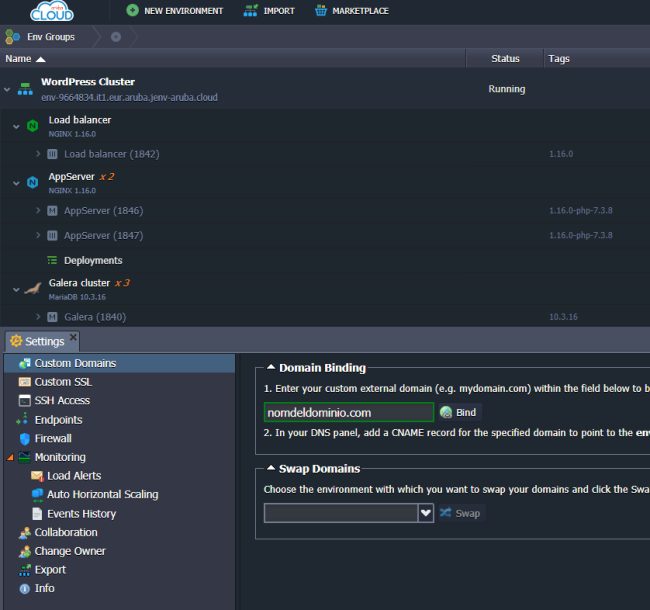This screenshot has width=650, height=610.
Task: Click the AppServer (1847) node icon
Action: tap(52, 235)
